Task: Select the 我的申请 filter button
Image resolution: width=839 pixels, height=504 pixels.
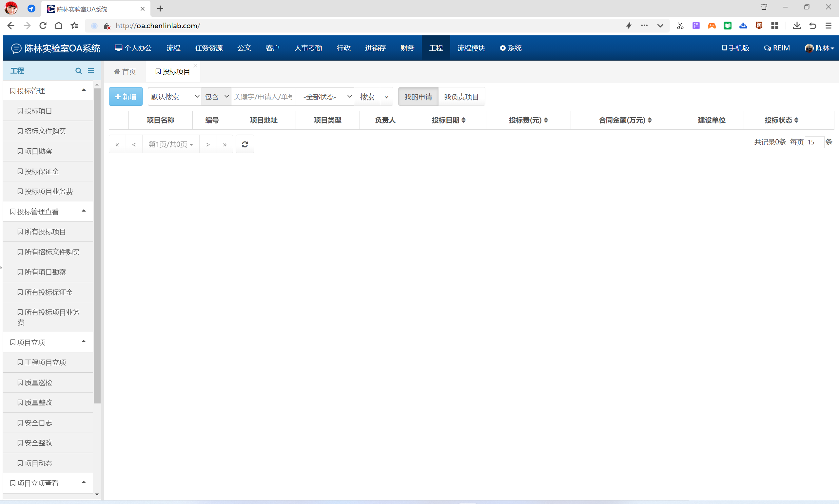Action: click(x=418, y=97)
